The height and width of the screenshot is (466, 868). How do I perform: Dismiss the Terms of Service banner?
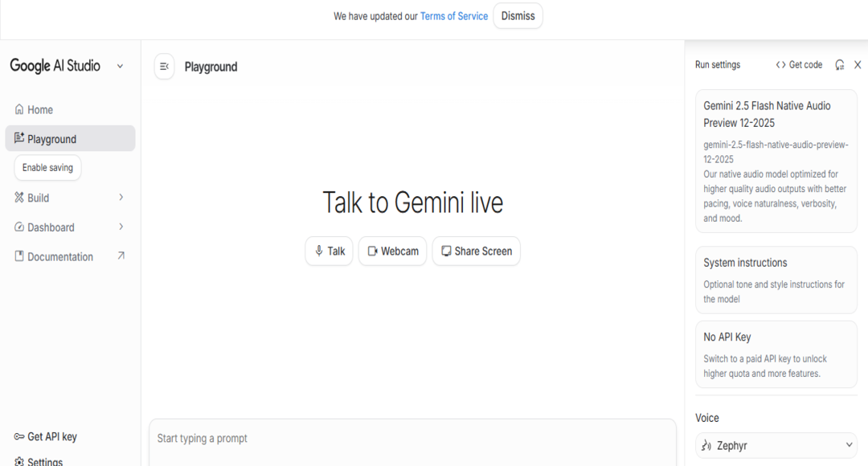click(518, 15)
